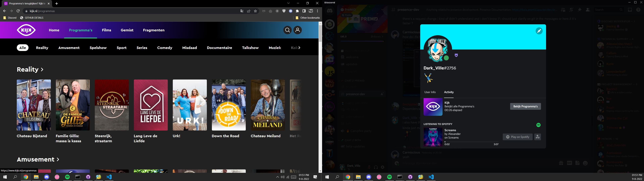Toggle the Discord member list

588,10
